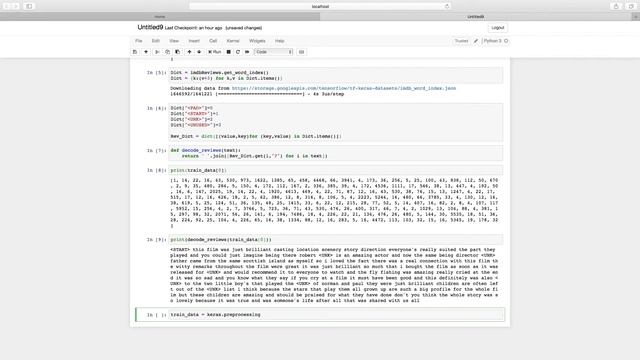640x360 pixels.
Task: Open the Widgets menu
Action: tap(257, 41)
